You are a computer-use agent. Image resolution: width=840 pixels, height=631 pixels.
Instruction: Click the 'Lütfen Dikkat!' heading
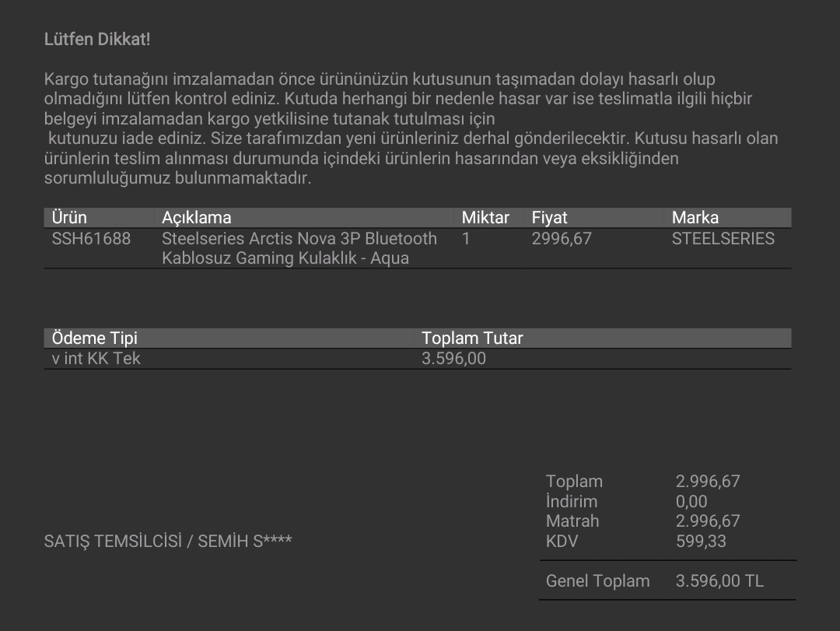[97, 39]
